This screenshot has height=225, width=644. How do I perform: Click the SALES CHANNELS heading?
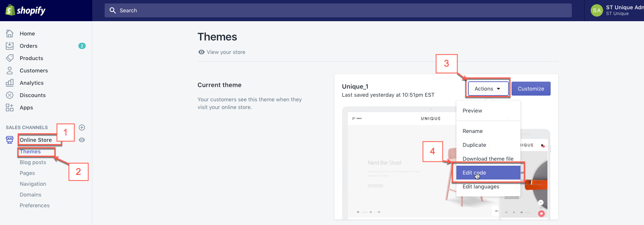pyautogui.click(x=27, y=128)
